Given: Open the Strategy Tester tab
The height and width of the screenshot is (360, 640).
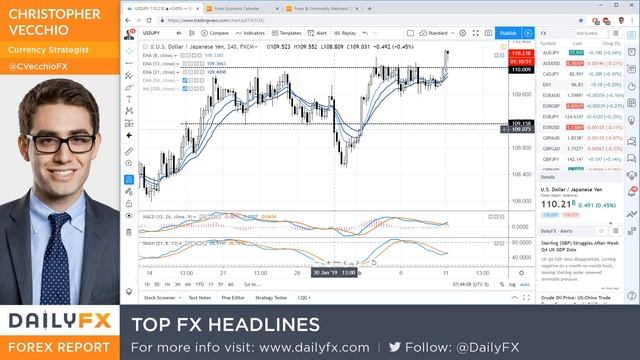Looking at the screenshot, I should (x=271, y=298).
